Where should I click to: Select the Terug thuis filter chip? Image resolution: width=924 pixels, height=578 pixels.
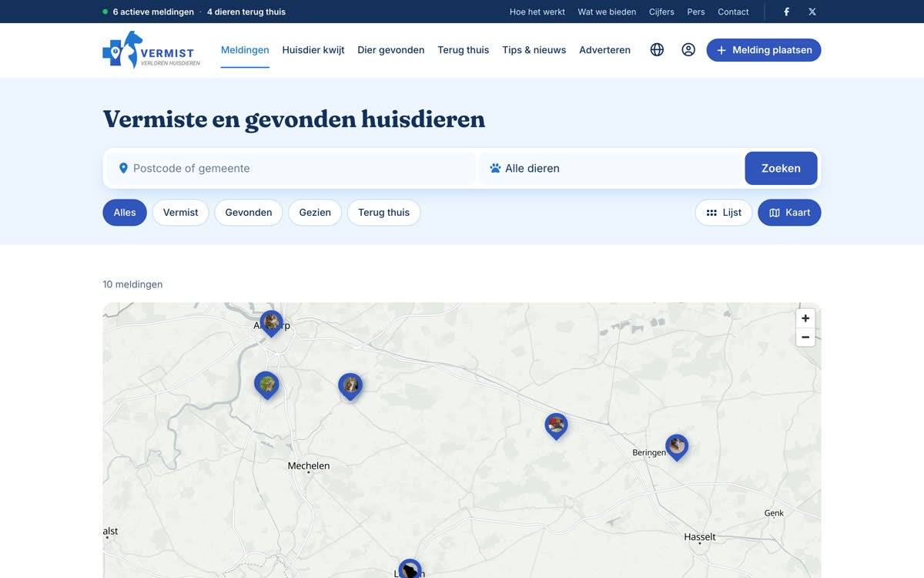pos(384,213)
